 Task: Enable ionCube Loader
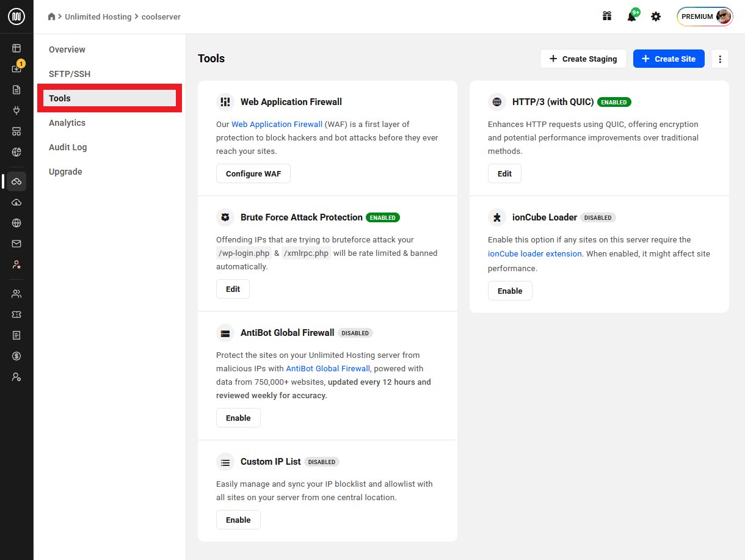click(x=510, y=291)
